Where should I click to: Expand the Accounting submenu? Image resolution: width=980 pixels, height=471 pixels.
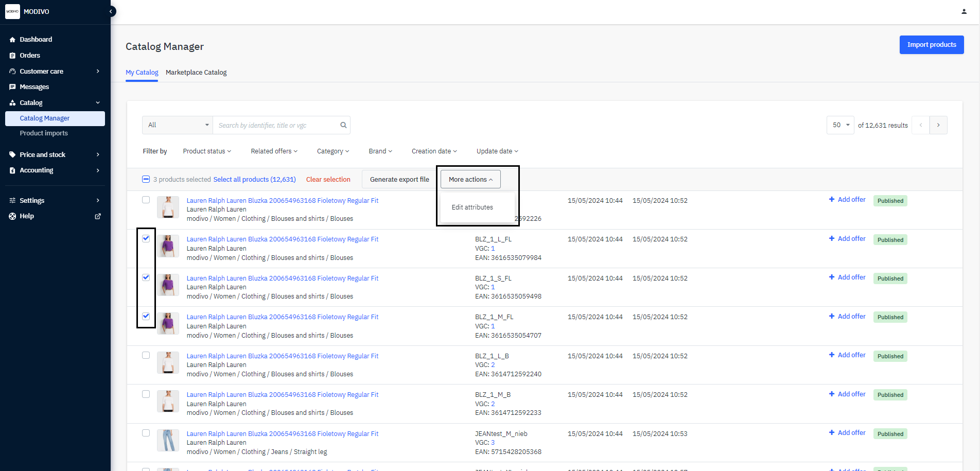(98, 170)
